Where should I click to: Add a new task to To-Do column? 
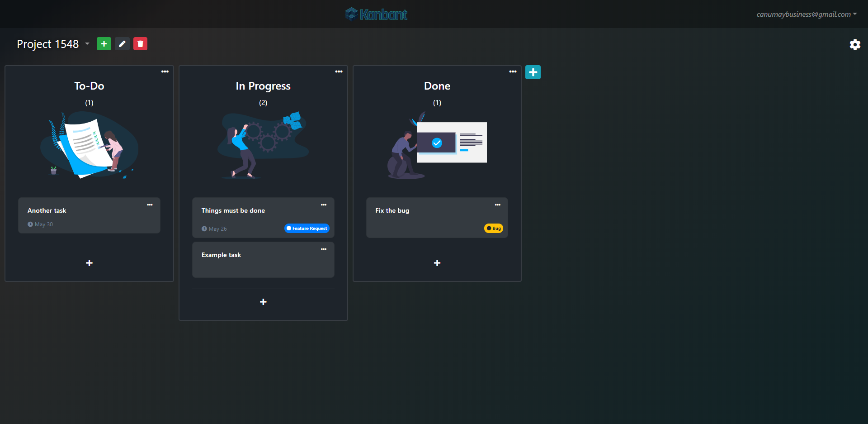click(90, 263)
